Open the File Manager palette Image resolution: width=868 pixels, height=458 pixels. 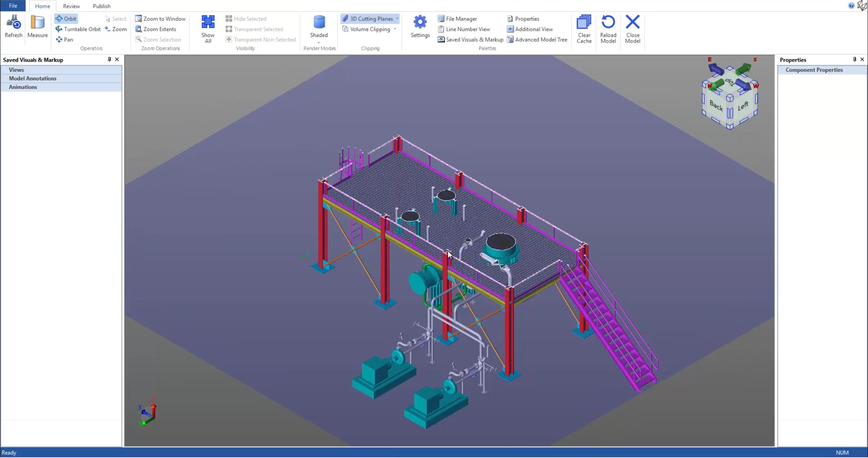(x=457, y=19)
